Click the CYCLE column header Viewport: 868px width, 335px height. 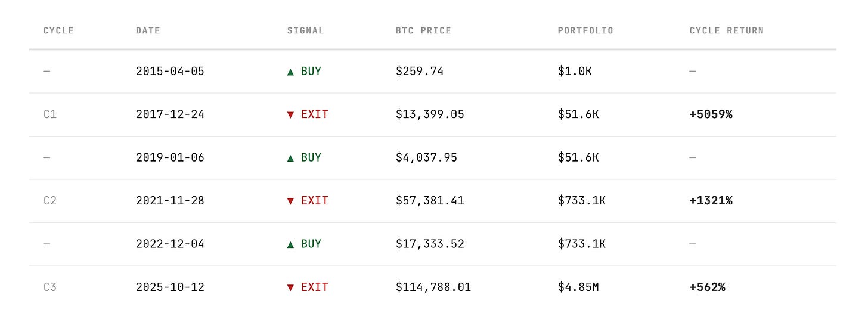(x=58, y=30)
